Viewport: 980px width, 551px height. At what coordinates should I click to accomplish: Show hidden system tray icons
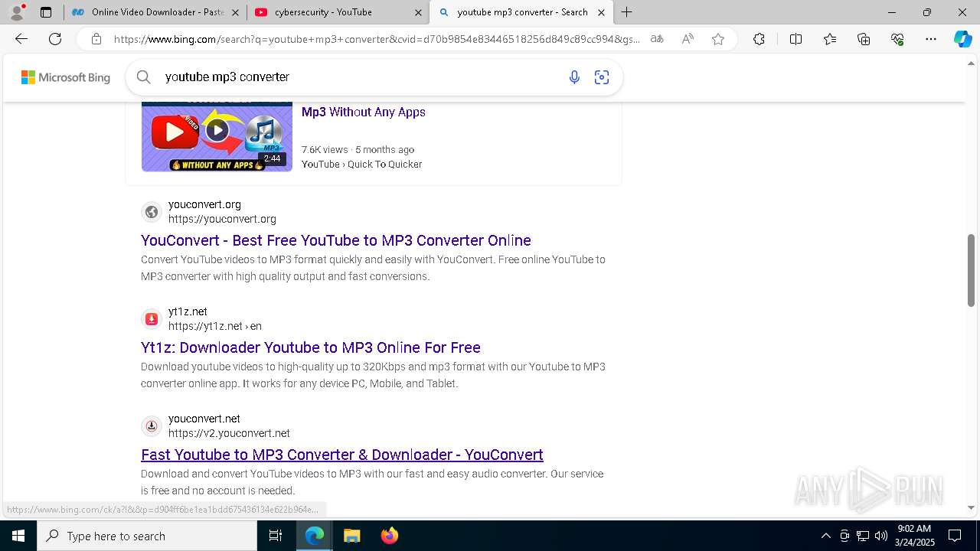coord(825,536)
